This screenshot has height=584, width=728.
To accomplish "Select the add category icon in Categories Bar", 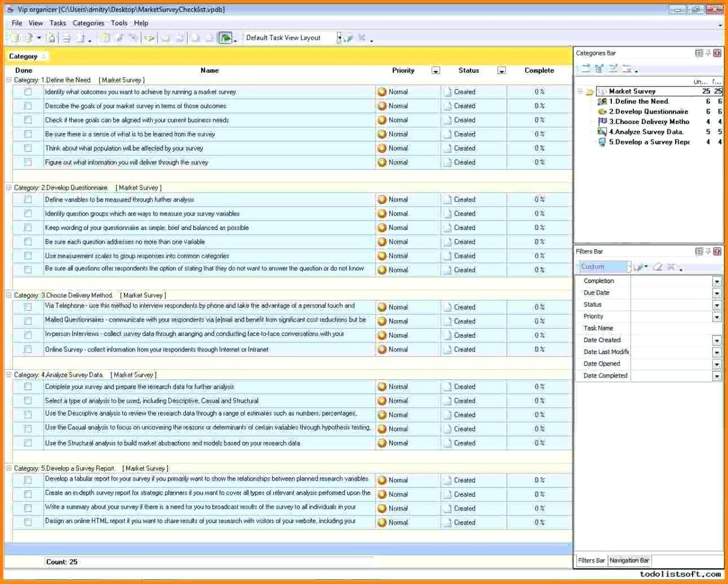I will (x=585, y=68).
